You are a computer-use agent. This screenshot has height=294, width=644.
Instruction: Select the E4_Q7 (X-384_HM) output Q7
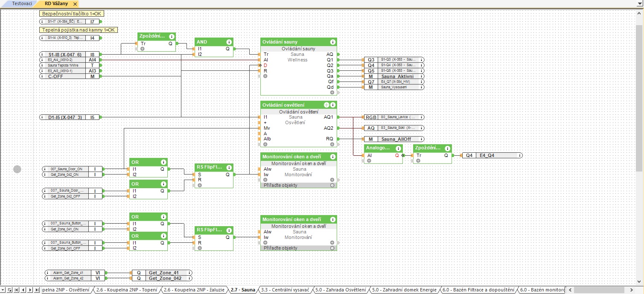click(x=394, y=82)
